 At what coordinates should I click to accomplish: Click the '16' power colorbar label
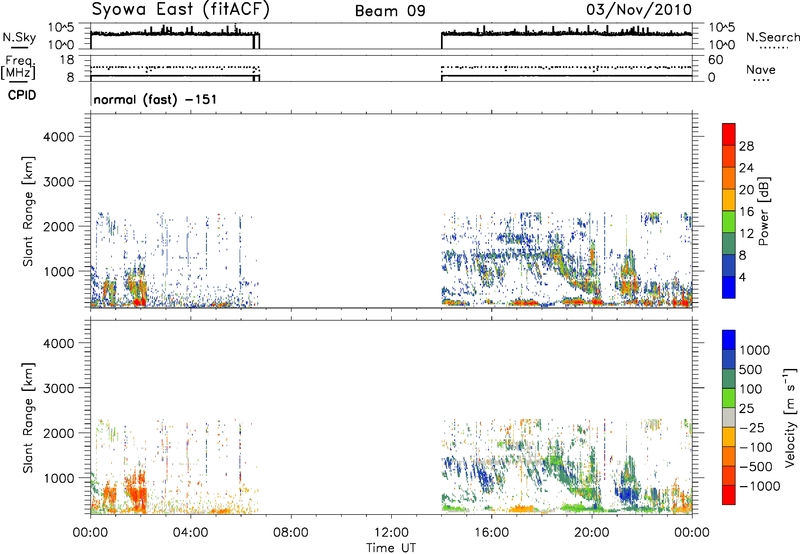tap(746, 212)
